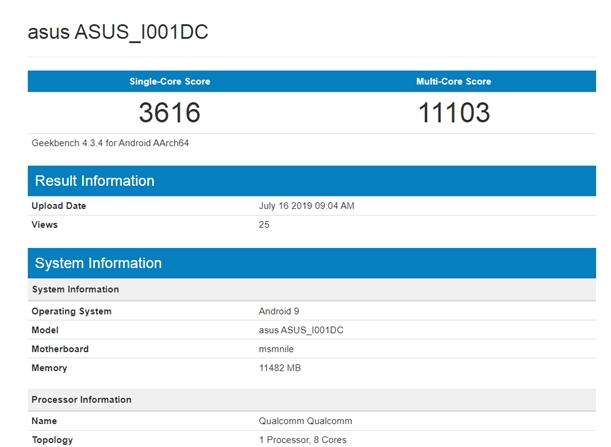
Task: Select the Processor Information subheader
Action: (81, 400)
